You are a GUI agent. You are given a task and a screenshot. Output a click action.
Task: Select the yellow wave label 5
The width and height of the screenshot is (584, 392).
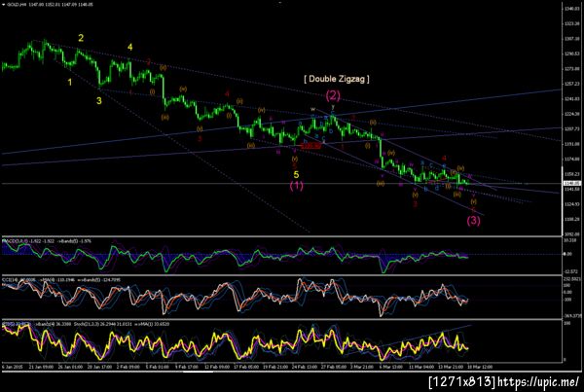pos(296,174)
